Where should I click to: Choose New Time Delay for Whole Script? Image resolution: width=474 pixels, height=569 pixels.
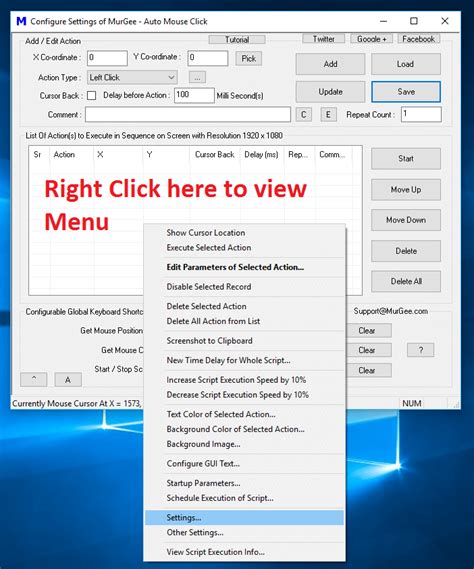[244, 360]
